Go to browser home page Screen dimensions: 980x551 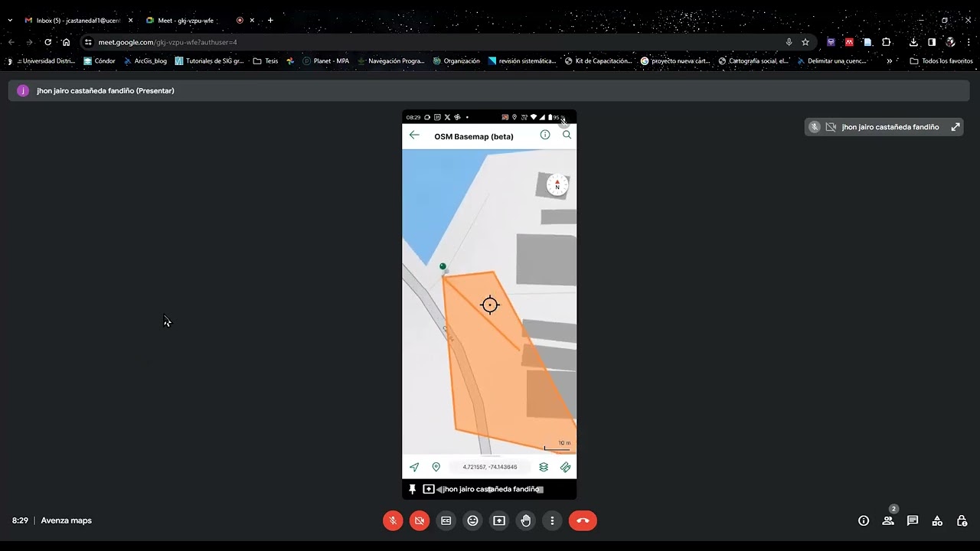coord(67,42)
